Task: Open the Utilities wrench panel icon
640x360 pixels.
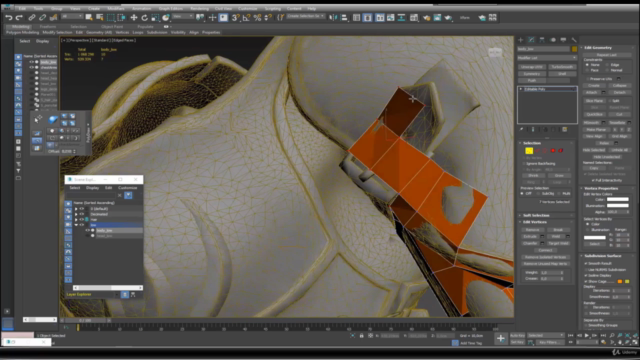Action: pyautogui.click(x=574, y=40)
